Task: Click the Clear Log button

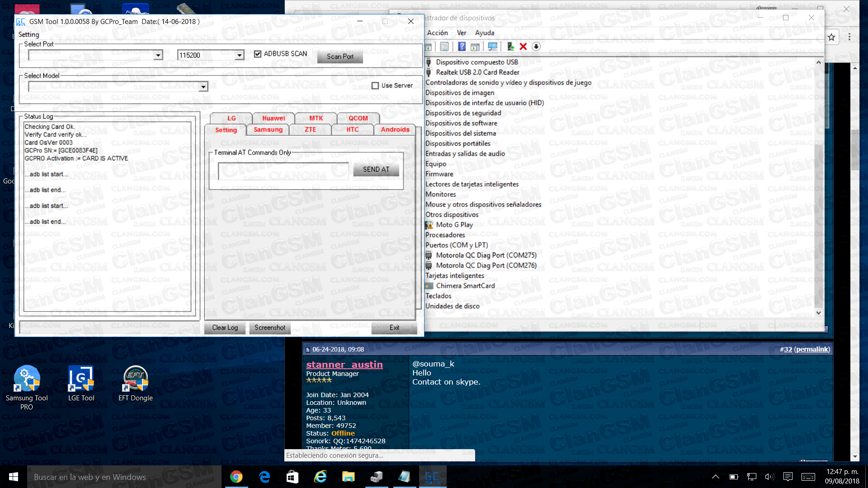Action: pos(225,328)
